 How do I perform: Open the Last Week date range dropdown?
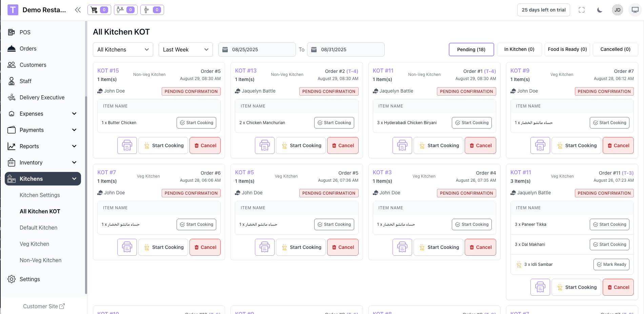(x=185, y=50)
